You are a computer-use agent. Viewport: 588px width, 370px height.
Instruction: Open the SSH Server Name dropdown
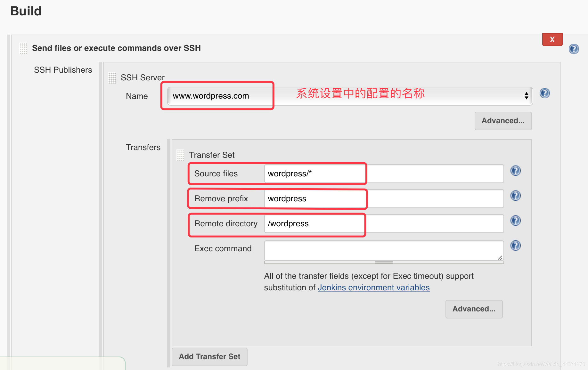(x=350, y=96)
